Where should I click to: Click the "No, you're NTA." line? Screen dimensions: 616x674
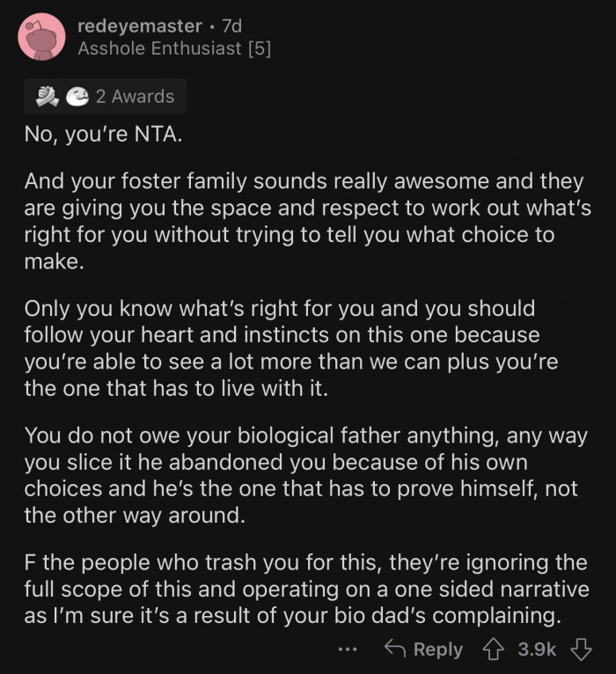tap(106, 136)
